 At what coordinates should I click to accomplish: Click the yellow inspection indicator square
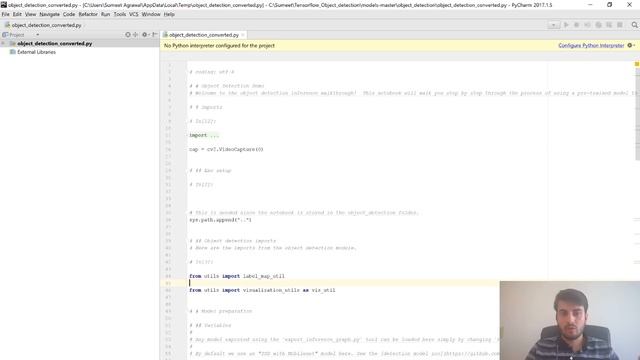[637, 64]
